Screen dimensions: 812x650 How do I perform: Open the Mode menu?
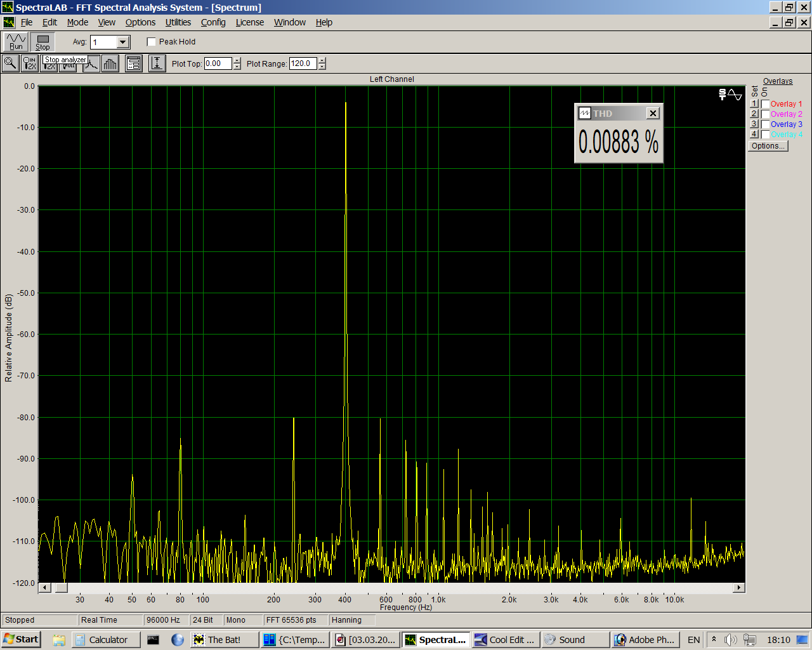(77, 22)
